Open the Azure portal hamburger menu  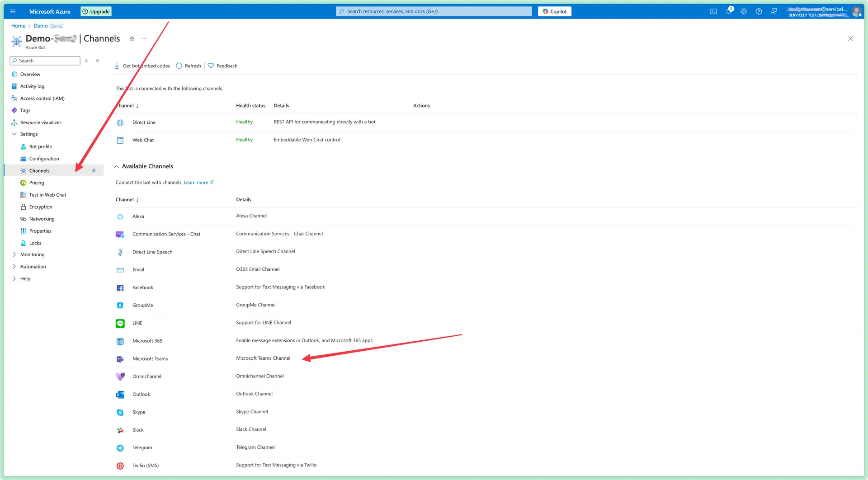(13, 11)
